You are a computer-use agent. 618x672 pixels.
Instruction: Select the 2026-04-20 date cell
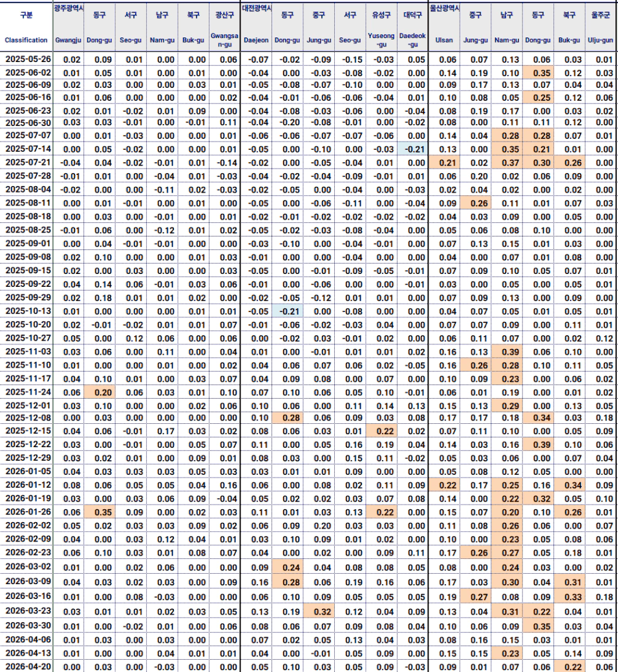28,667
